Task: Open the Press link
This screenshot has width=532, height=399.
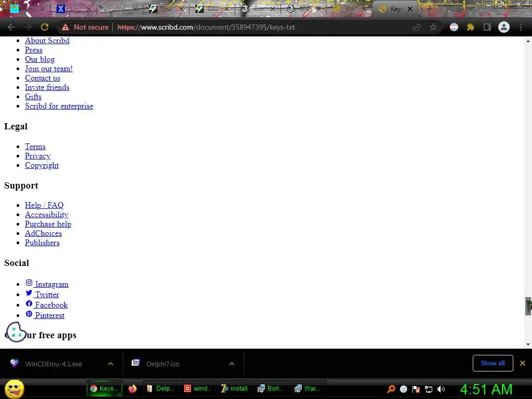Action: click(x=34, y=50)
